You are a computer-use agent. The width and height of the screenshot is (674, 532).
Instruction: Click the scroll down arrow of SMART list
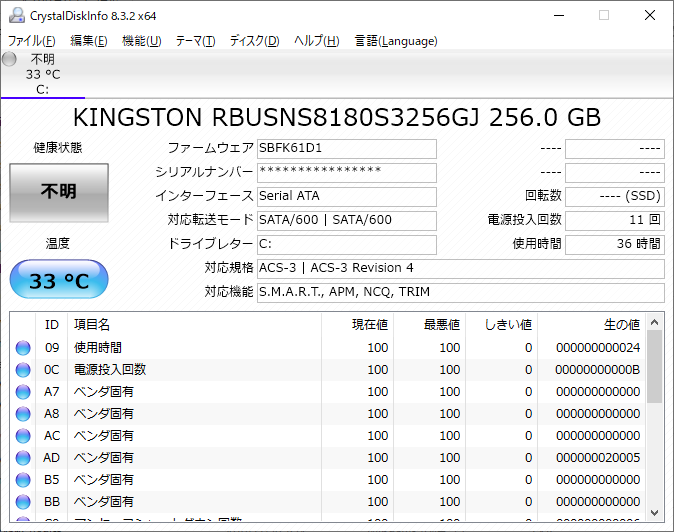pos(655,512)
